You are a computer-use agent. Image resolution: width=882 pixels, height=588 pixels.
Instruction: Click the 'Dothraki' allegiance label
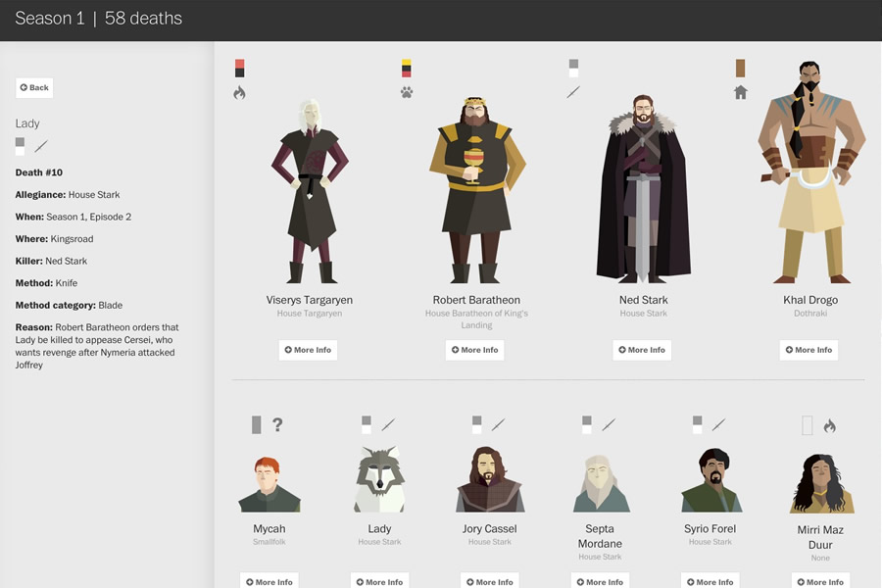810,314
